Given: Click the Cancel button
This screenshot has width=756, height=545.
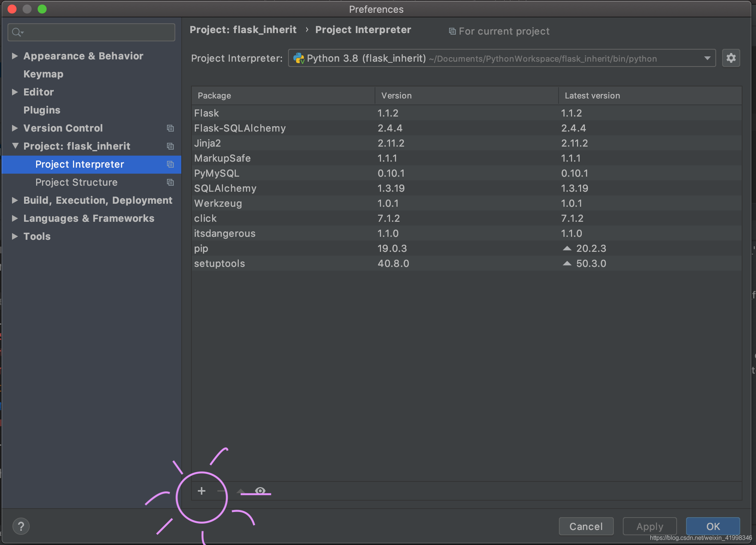Looking at the screenshot, I should pyautogui.click(x=586, y=526).
